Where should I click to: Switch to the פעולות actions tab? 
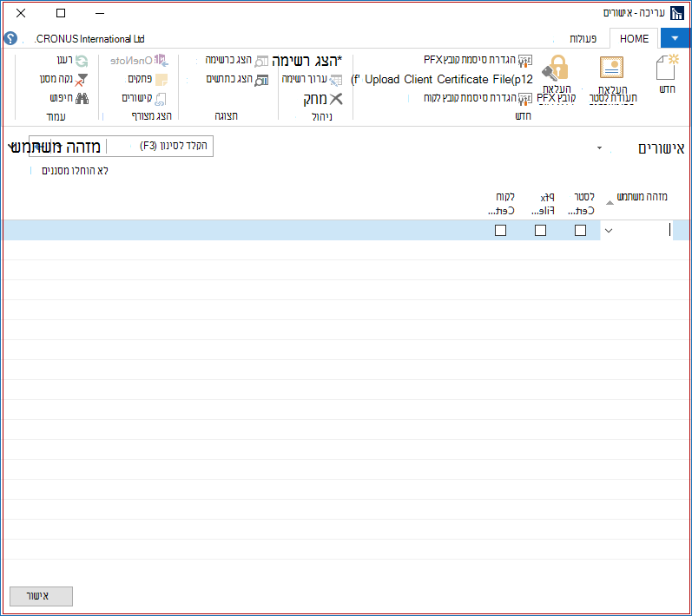click(583, 39)
